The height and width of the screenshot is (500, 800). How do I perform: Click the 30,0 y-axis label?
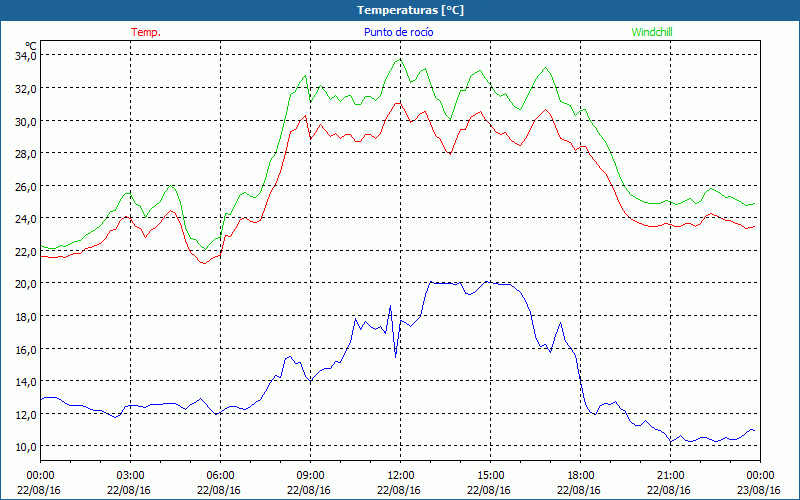pyautogui.click(x=26, y=121)
